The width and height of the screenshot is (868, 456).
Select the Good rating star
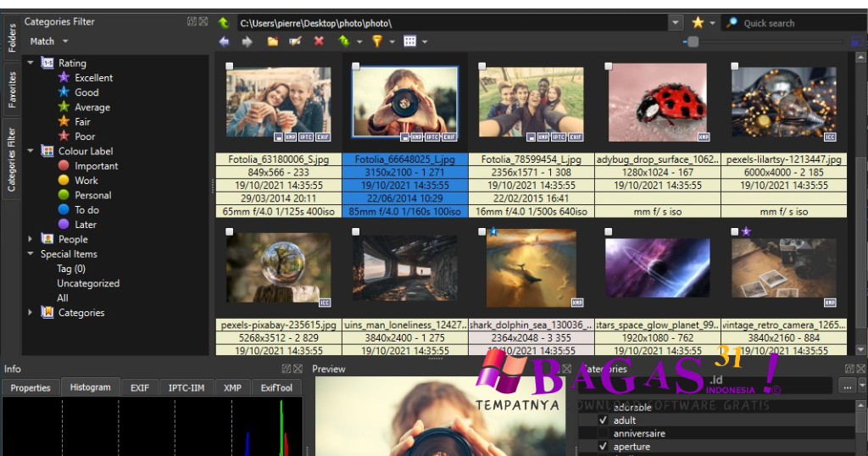point(64,92)
